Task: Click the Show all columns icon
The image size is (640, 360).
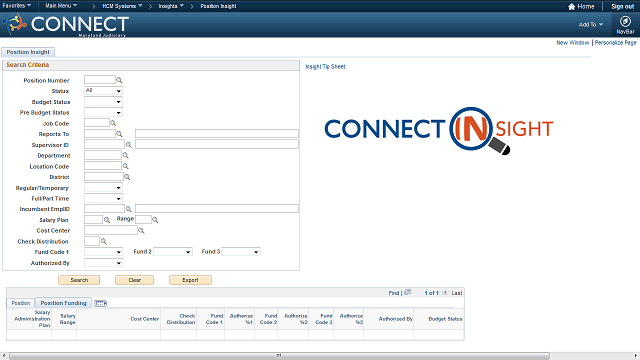Action: (100, 303)
